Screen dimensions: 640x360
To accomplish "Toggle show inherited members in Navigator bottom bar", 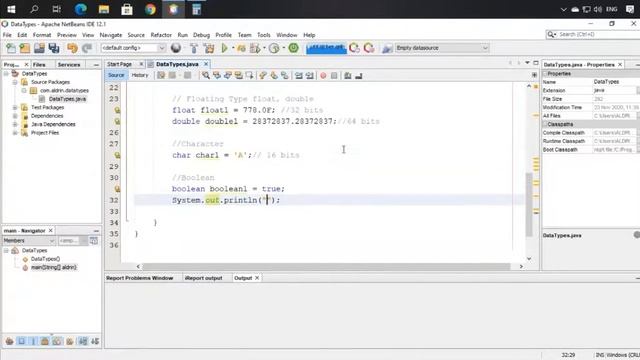I will click(x=9, y=342).
